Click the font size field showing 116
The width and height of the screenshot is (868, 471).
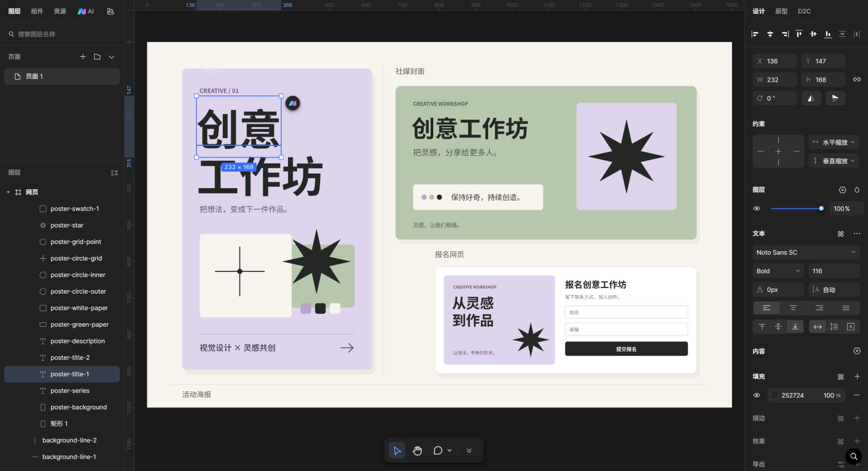(x=834, y=271)
